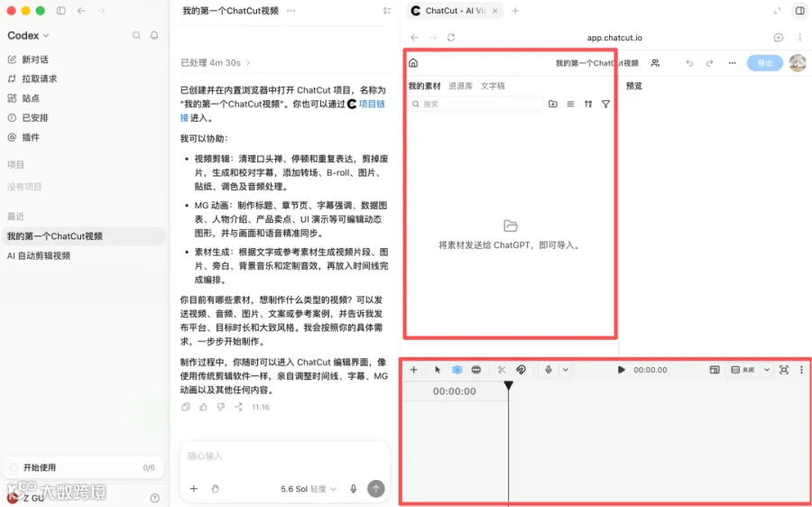Give the response a thumbs down

pos(221,407)
